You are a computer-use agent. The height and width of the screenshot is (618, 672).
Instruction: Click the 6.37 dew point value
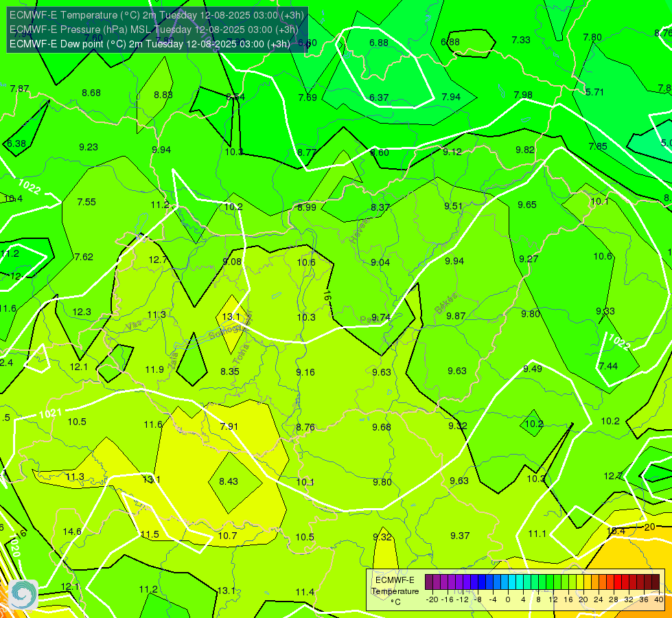pyautogui.click(x=379, y=98)
